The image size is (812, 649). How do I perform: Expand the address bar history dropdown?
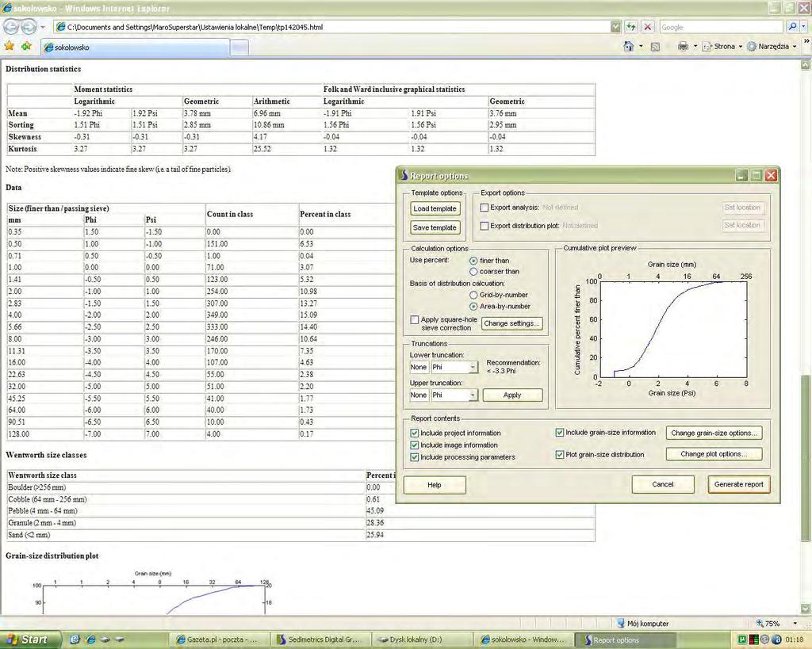pos(615,27)
